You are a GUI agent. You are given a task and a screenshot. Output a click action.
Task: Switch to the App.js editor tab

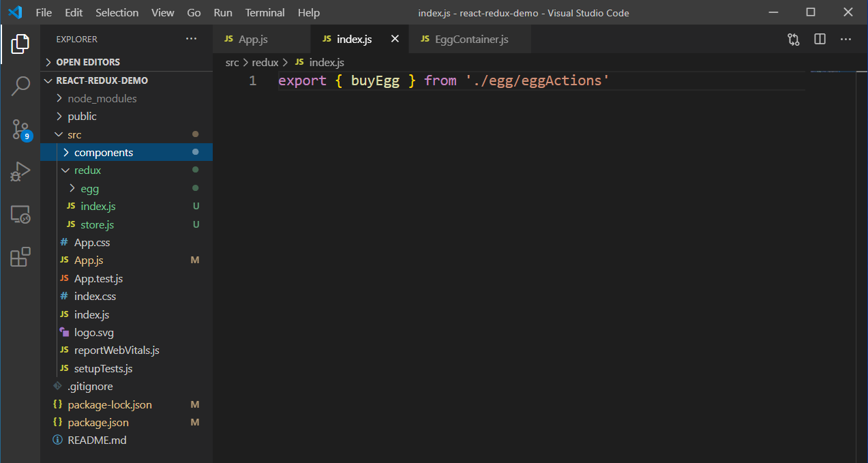[x=262, y=40]
